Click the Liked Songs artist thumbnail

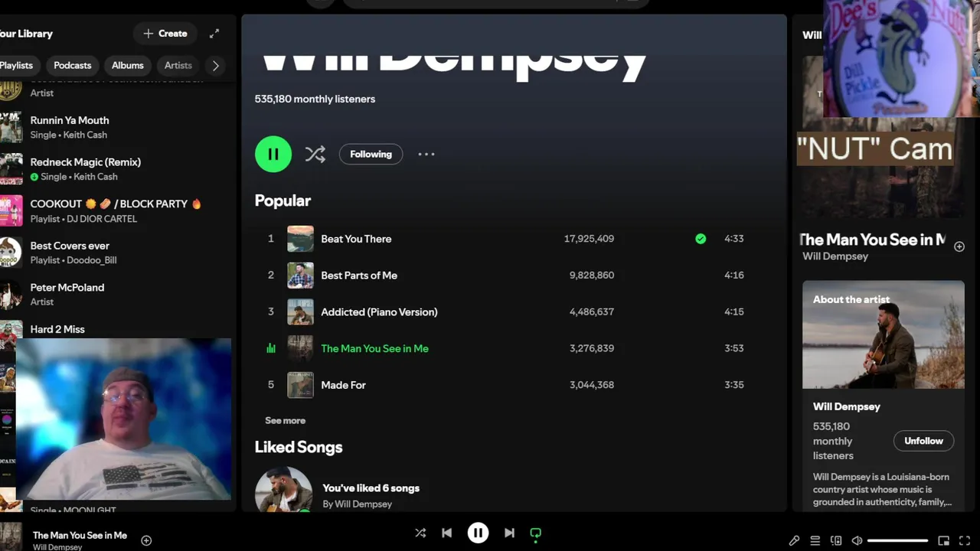(x=284, y=490)
